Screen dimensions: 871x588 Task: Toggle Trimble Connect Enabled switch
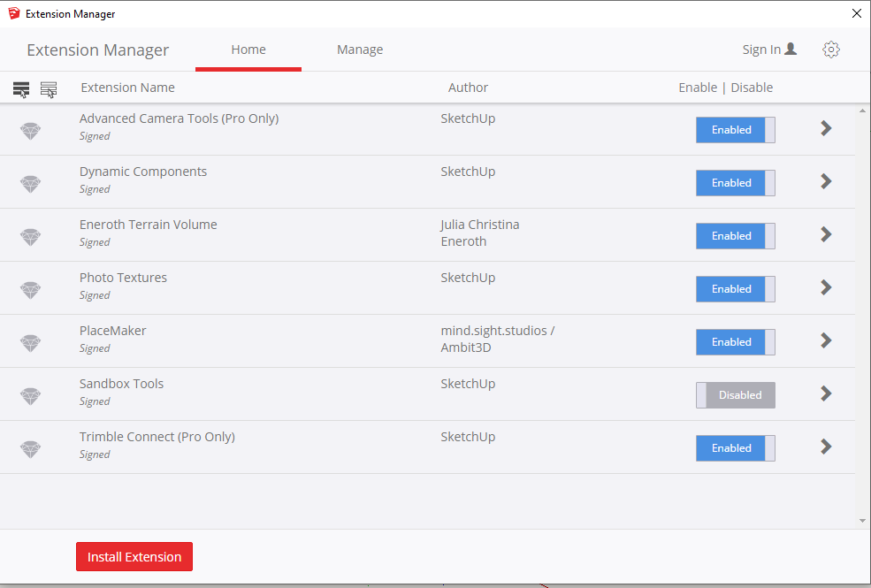point(736,448)
